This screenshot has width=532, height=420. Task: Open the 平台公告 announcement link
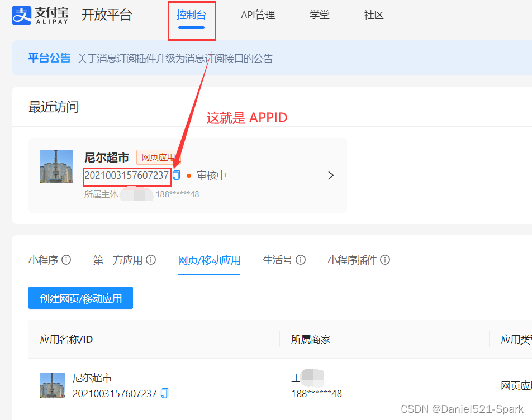point(49,57)
